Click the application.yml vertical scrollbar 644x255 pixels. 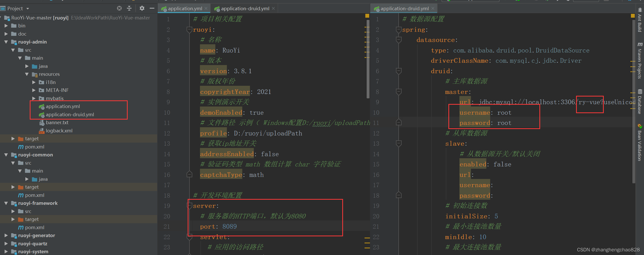tap(368, 59)
